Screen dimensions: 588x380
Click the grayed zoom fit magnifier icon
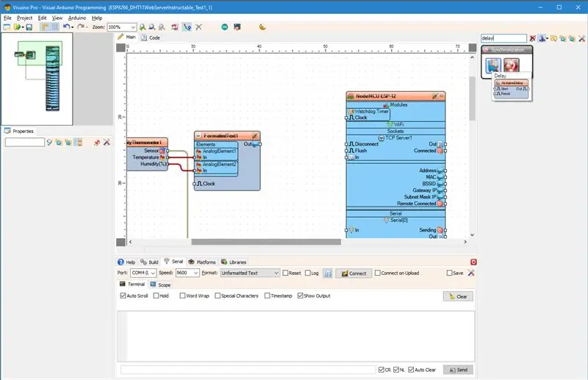pyautogui.click(x=162, y=27)
